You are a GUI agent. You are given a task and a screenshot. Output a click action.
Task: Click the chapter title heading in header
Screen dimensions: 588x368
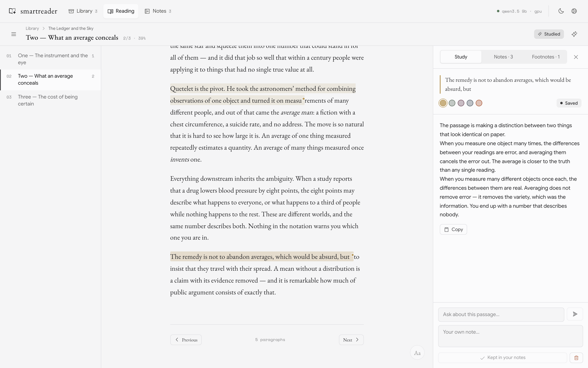click(72, 37)
